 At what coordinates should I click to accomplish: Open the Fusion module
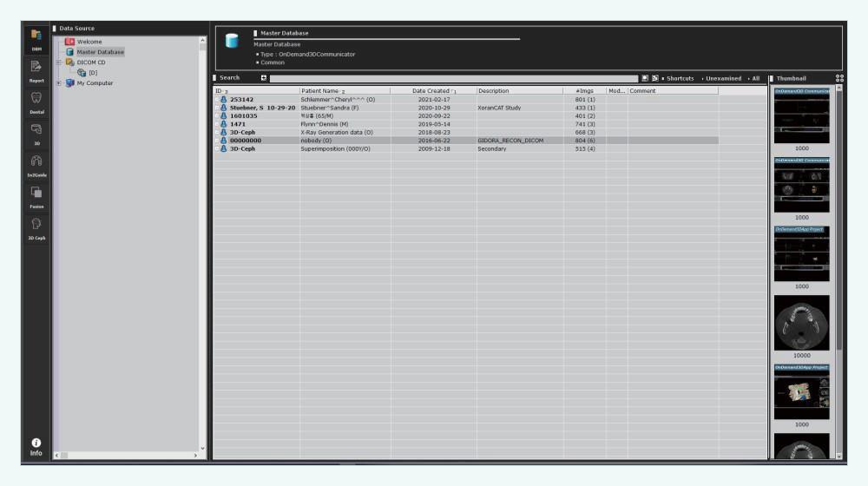(36, 197)
